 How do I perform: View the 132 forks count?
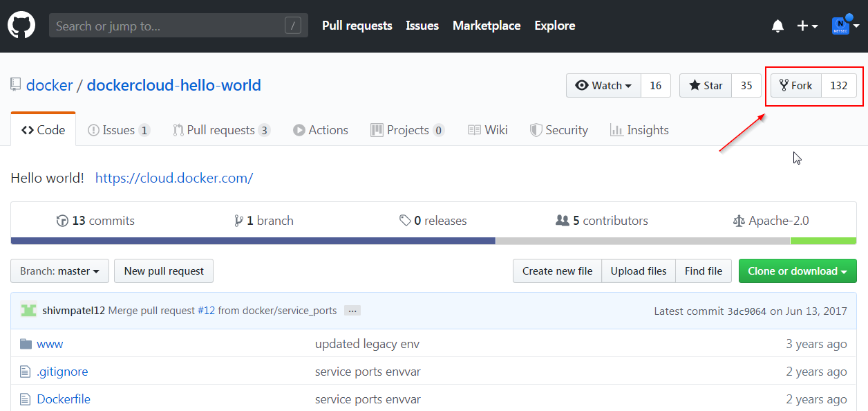coord(839,86)
